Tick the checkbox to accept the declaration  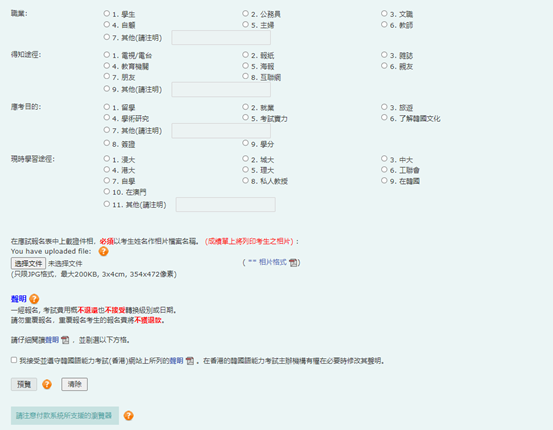point(14,360)
